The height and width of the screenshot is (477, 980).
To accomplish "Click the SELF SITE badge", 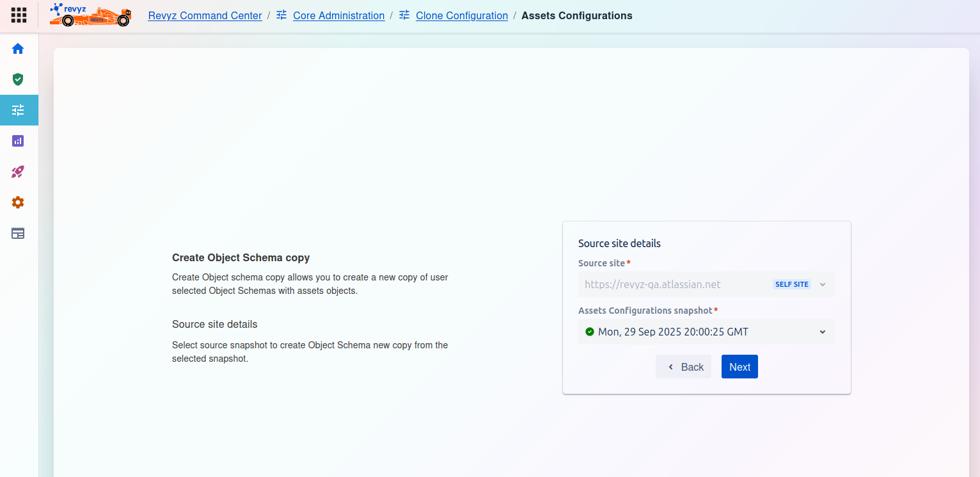I will 792,284.
